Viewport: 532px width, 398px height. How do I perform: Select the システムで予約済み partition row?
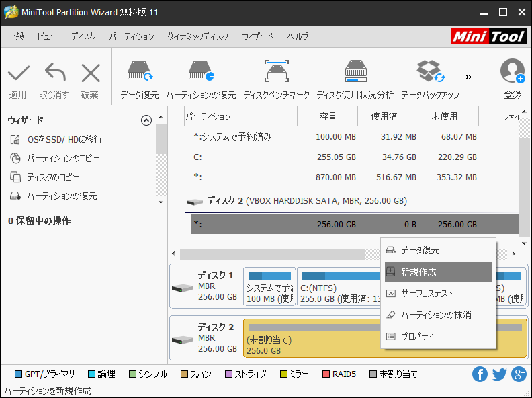point(355,137)
